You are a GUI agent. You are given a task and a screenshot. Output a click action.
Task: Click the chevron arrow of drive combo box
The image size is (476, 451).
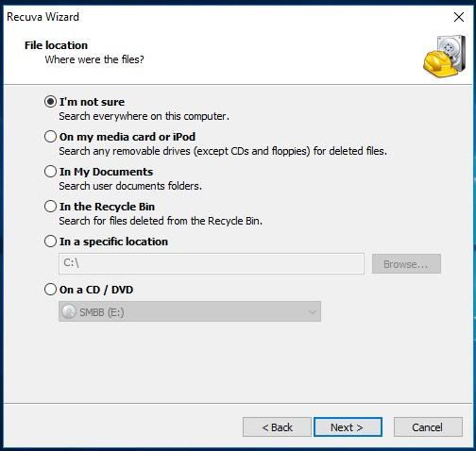313,312
